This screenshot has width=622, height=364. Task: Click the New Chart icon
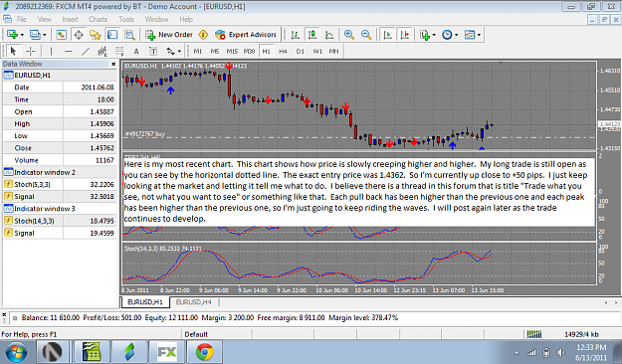tap(12, 35)
